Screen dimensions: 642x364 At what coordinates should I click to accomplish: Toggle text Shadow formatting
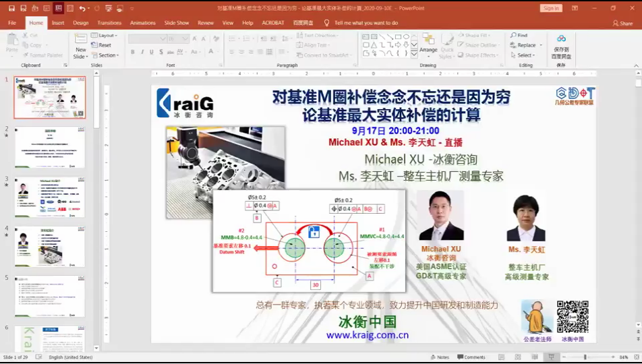pyautogui.click(x=161, y=52)
